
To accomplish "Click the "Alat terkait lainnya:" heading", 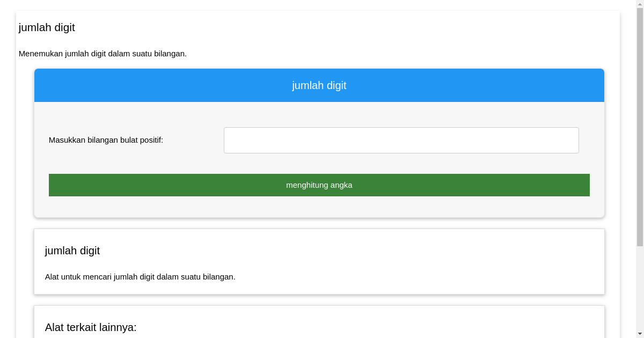I will click(91, 327).
